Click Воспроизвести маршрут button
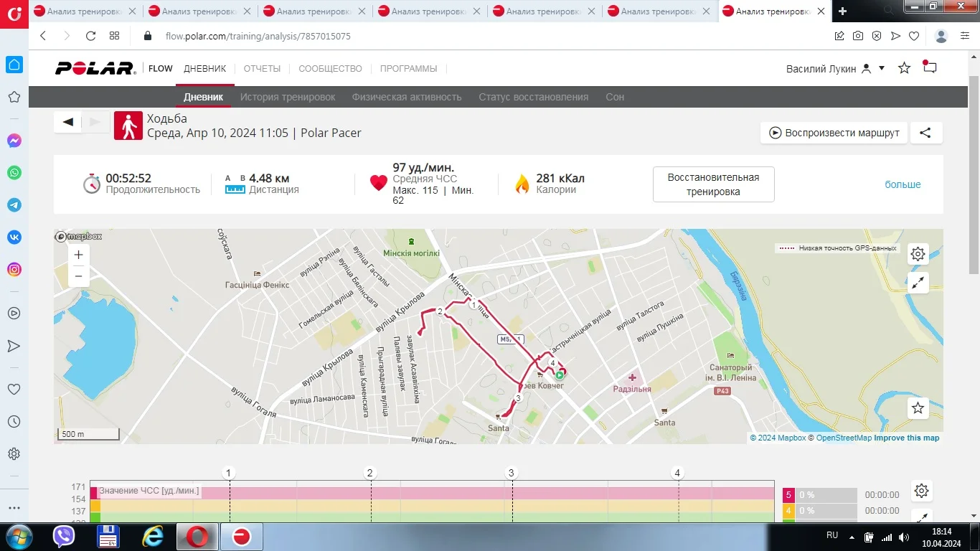 pos(834,133)
